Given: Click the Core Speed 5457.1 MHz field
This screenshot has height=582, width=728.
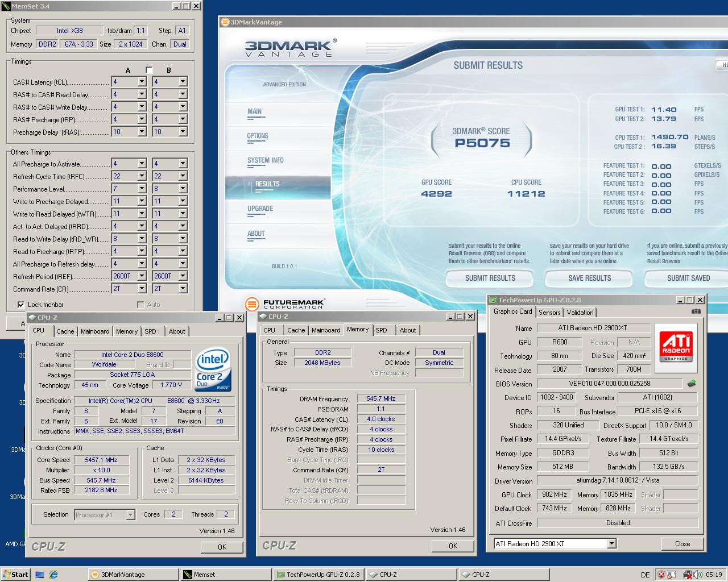Looking at the screenshot, I should pos(101,460).
